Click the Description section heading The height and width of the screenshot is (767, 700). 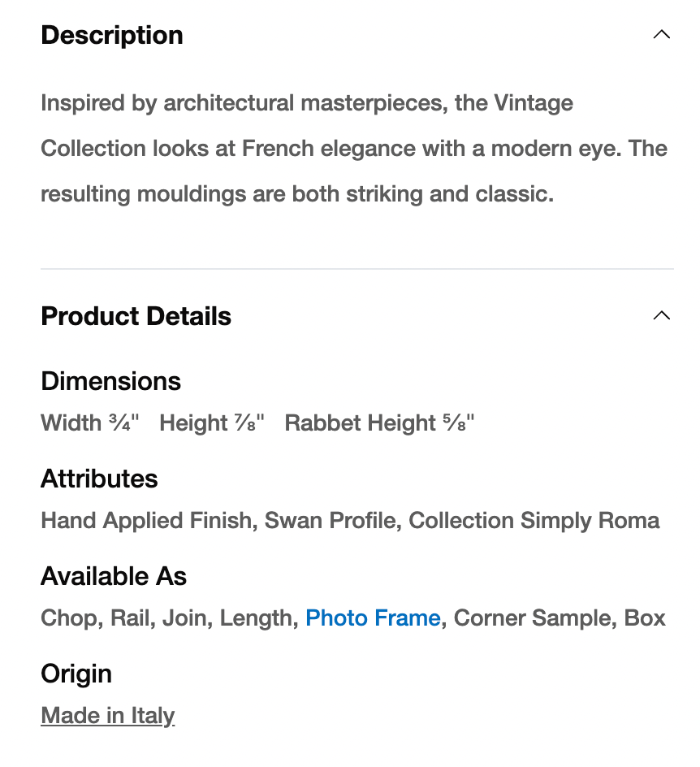(112, 35)
